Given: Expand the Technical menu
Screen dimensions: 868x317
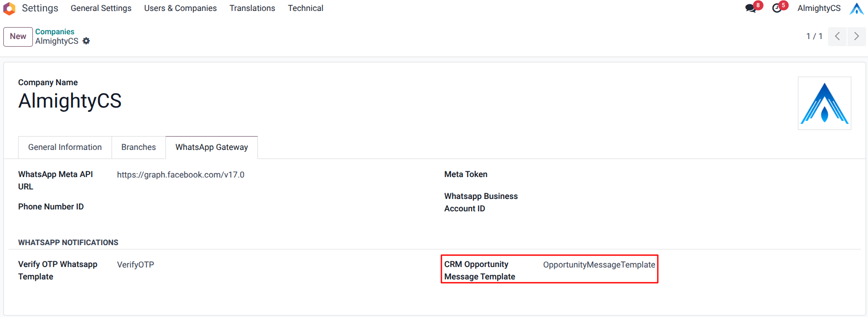Looking at the screenshot, I should pyautogui.click(x=306, y=8).
